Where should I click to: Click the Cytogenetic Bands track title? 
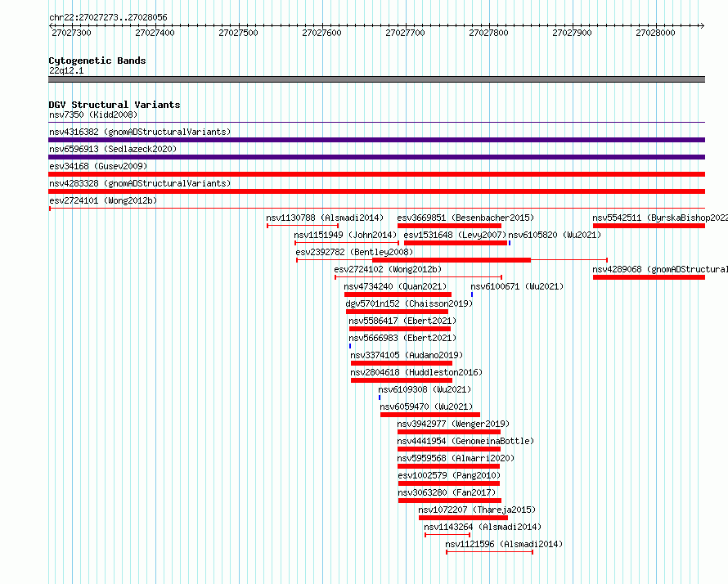point(97,61)
